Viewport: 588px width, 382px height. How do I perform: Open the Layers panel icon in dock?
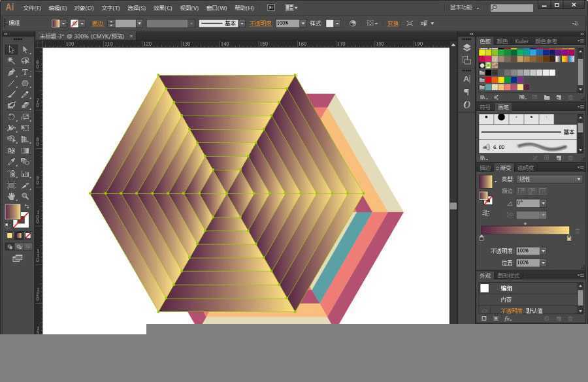(466, 48)
